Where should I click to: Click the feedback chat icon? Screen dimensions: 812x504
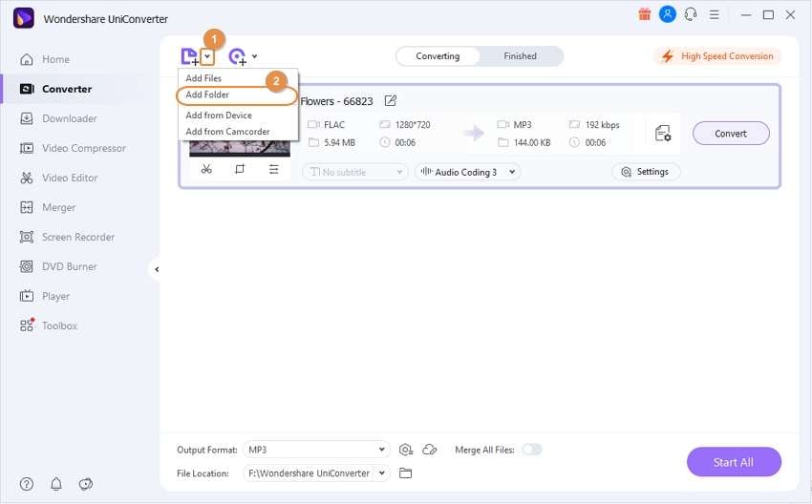tap(85, 484)
